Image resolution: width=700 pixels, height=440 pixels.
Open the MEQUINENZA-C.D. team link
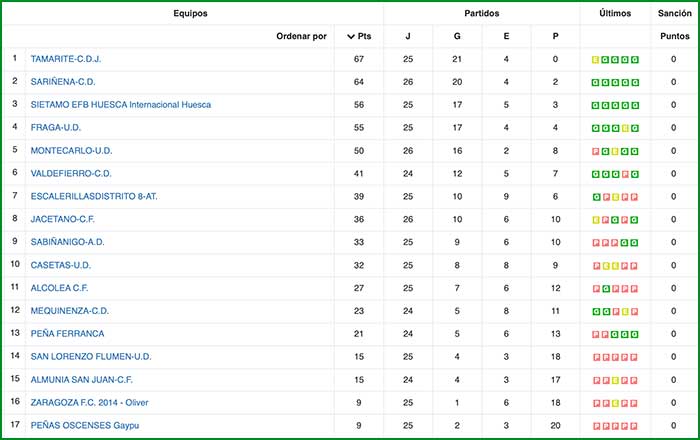pos(70,311)
